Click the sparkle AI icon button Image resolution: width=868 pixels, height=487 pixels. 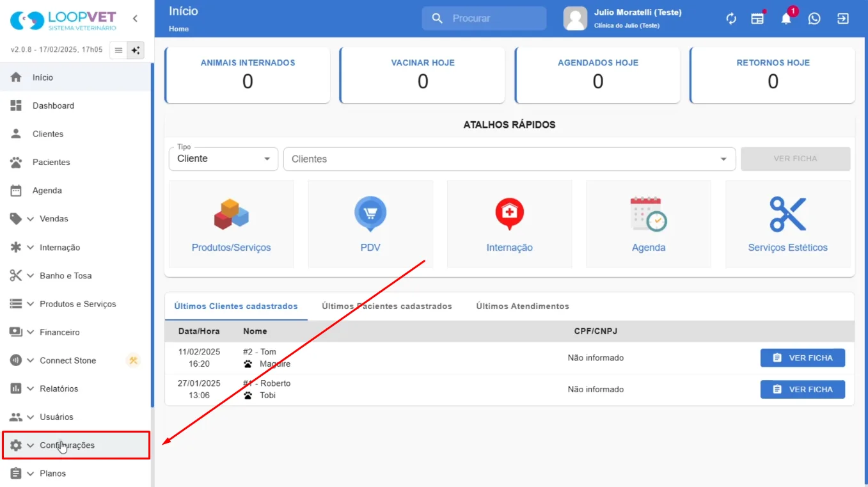click(x=136, y=50)
